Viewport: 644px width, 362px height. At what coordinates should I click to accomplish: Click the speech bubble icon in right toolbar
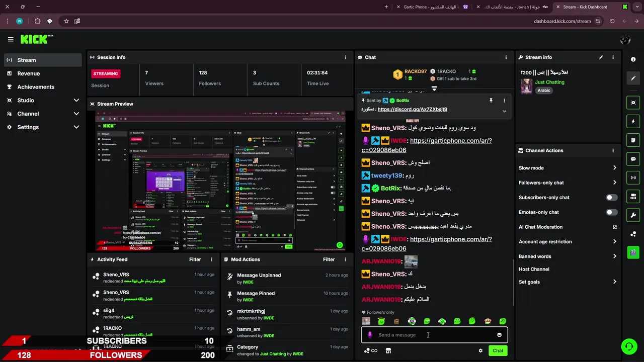click(633, 159)
